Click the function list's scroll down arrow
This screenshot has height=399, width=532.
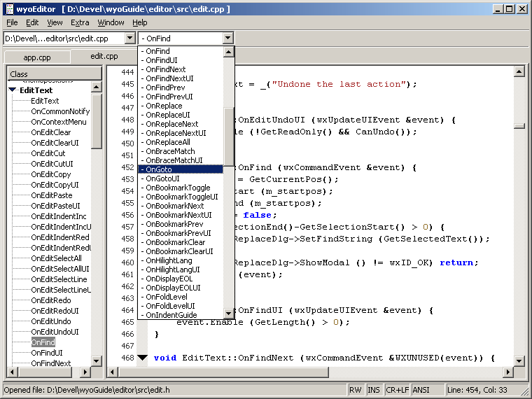[228, 314]
